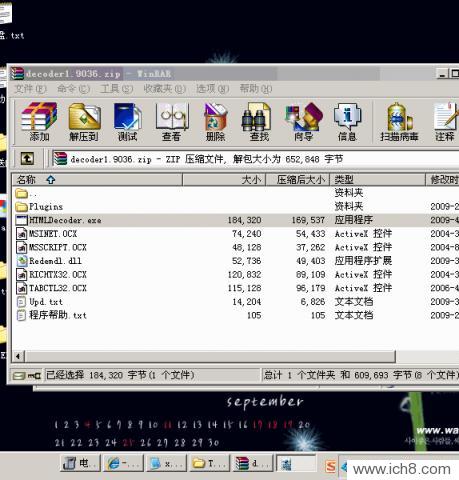Image resolution: width=459 pixels, height=480 pixels.
Task: Show the 信息 (Info) toolbar icon
Action: coord(347,122)
